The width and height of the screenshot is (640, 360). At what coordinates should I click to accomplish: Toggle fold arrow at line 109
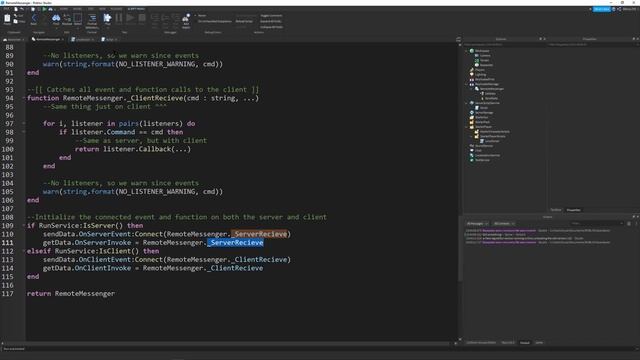pyautogui.click(x=24, y=226)
